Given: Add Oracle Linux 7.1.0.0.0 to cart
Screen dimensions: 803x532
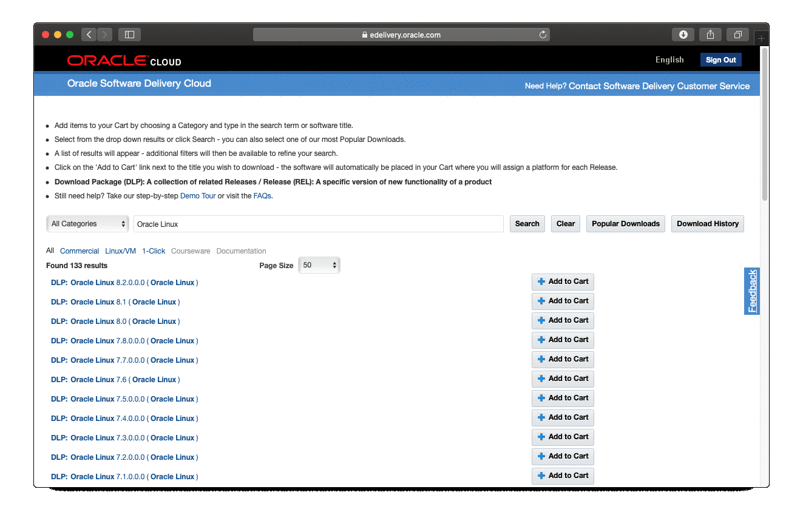Looking at the screenshot, I should [x=563, y=476].
